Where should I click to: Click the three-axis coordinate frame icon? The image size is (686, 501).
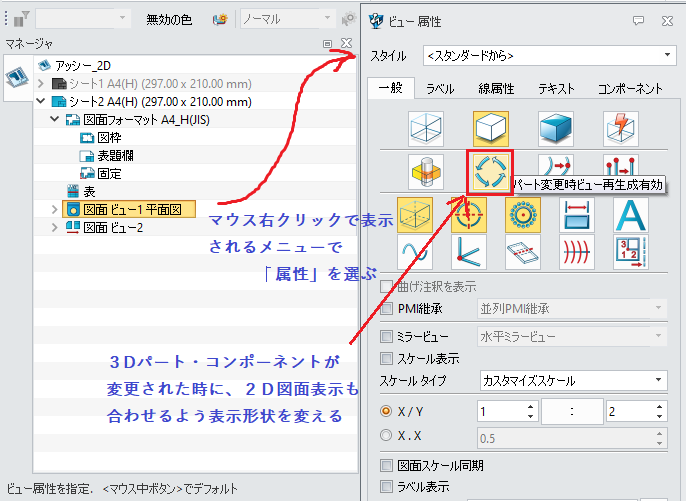[x=469, y=252]
